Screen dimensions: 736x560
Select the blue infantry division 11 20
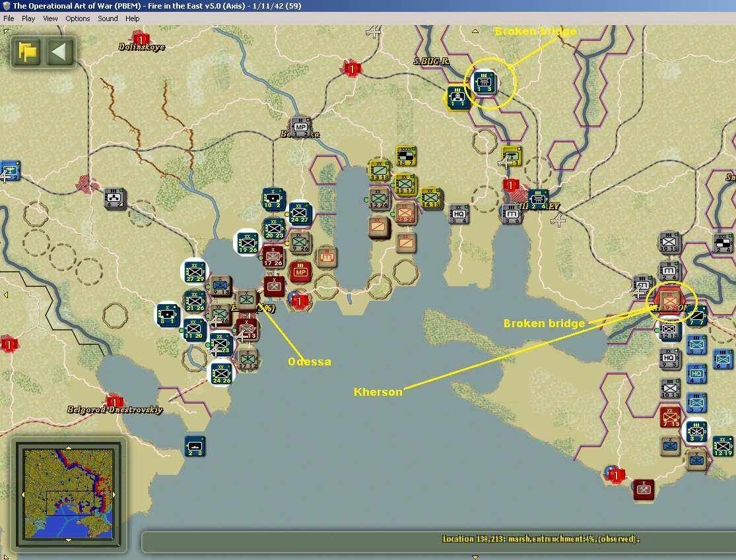(x=193, y=328)
